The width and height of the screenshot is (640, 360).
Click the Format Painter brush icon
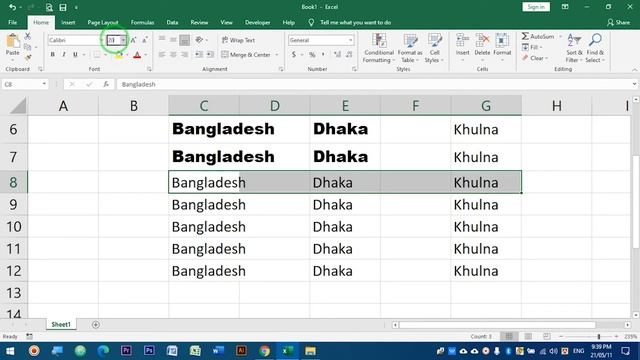[x=27, y=58]
